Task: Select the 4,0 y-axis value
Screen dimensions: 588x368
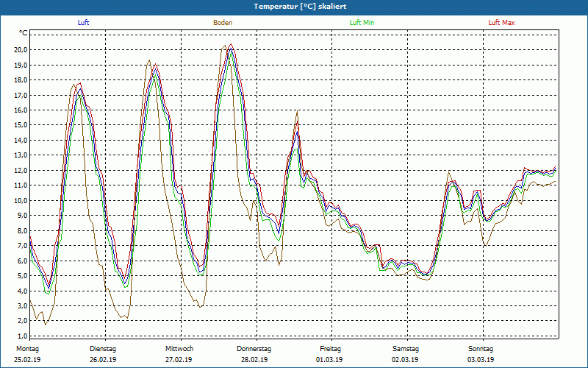Action: click(x=23, y=291)
